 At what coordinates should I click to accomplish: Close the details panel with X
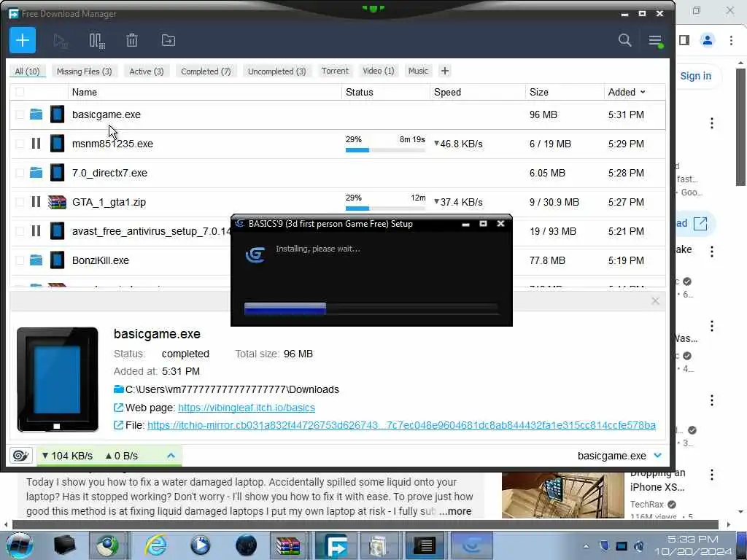coord(656,300)
